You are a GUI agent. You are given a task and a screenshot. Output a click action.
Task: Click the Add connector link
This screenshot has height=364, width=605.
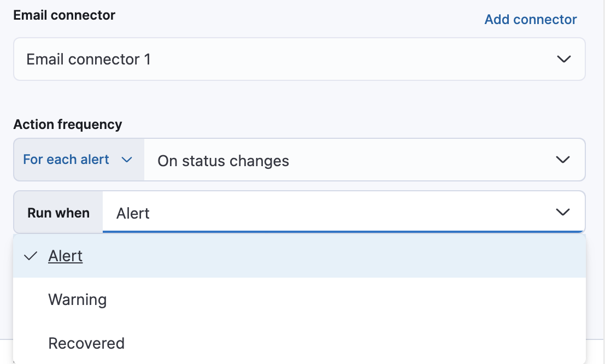(530, 19)
